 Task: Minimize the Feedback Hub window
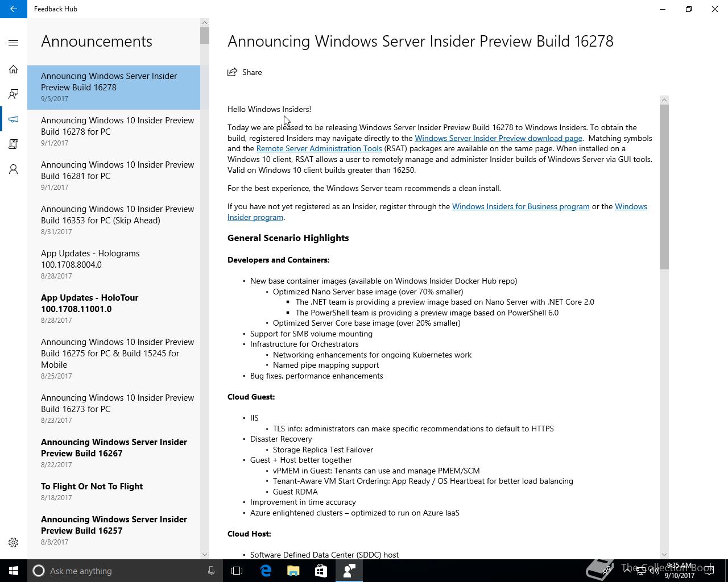click(663, 9)
